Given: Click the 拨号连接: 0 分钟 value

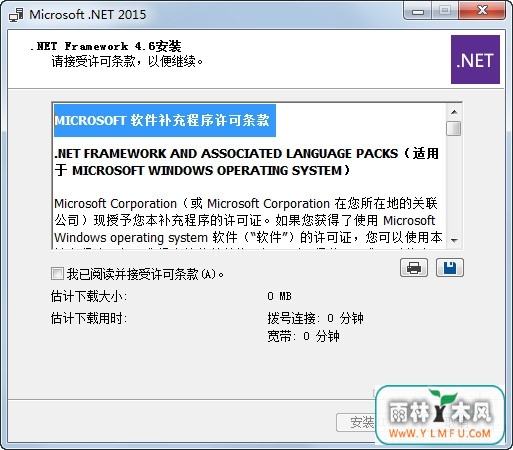Looking at the screenshot, I should (x=315, y=318).
